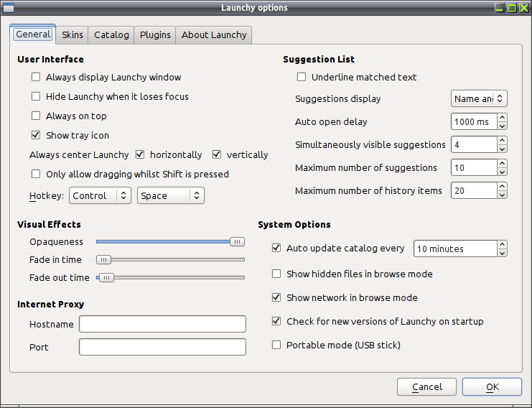Click the Internet Proxy heading
Viewport: 532px width, 408px height.
pyautogui.click(x=50, y=304)
